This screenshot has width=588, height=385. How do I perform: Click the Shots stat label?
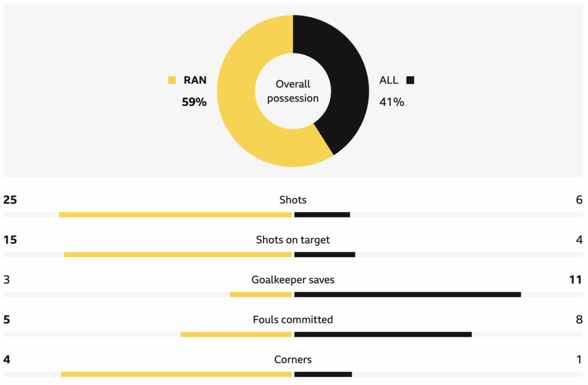point(293,200)
